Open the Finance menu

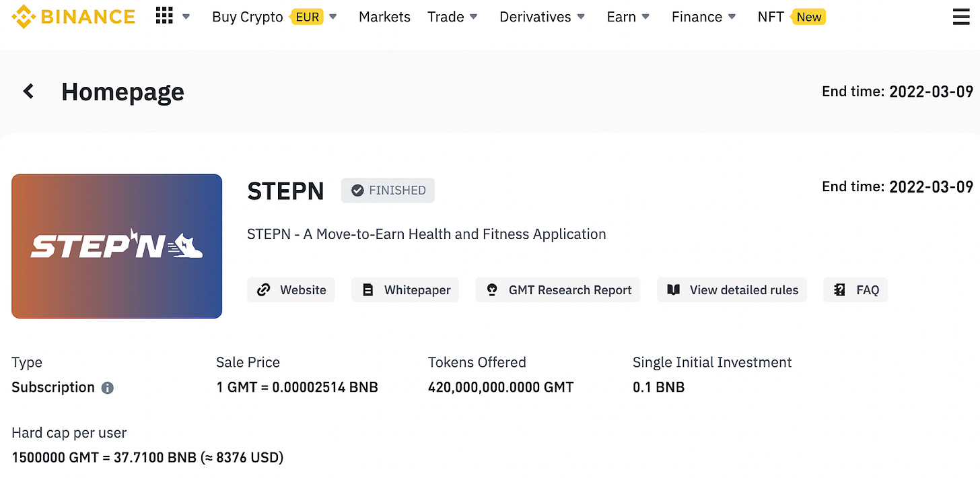[x=697, y=17]
